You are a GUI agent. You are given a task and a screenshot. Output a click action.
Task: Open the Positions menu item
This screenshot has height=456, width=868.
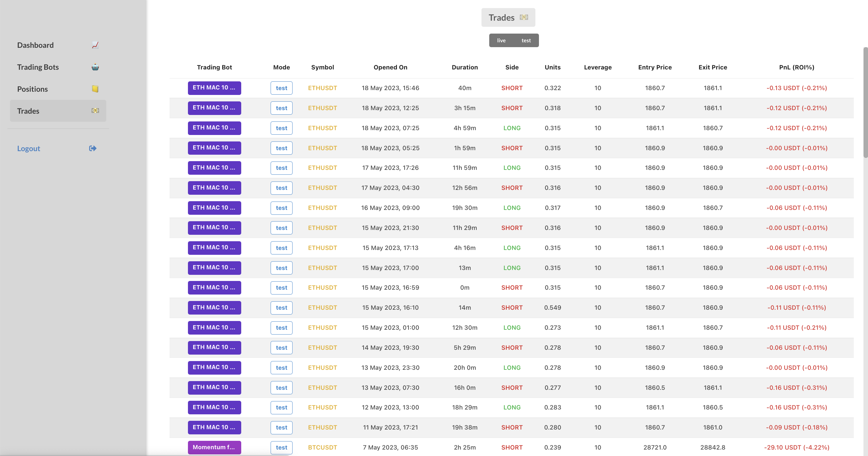coord(32,89)
